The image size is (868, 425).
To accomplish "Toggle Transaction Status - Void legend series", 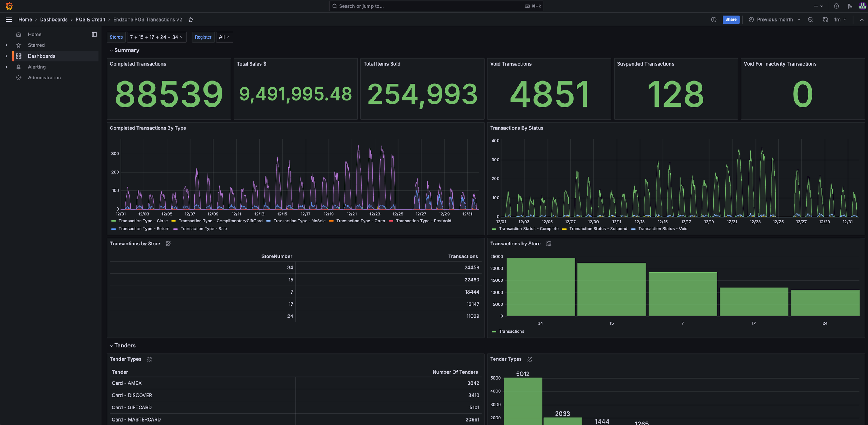I will pos(662,229).
